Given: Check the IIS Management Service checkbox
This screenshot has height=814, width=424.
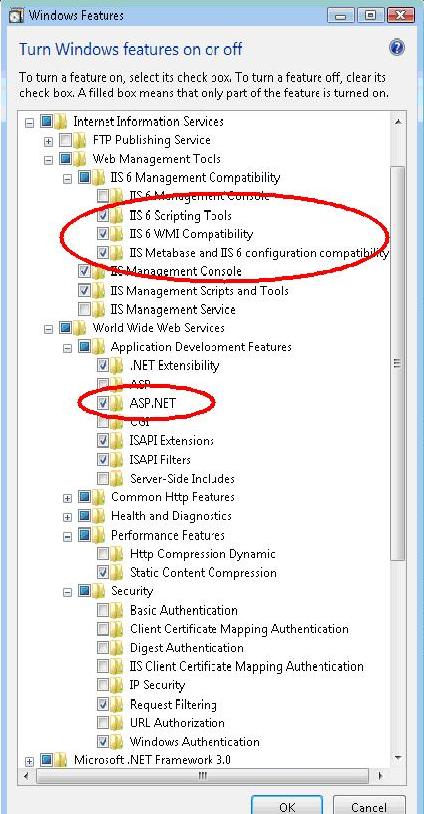Looking at the screenshot, I should coord(84,309).
